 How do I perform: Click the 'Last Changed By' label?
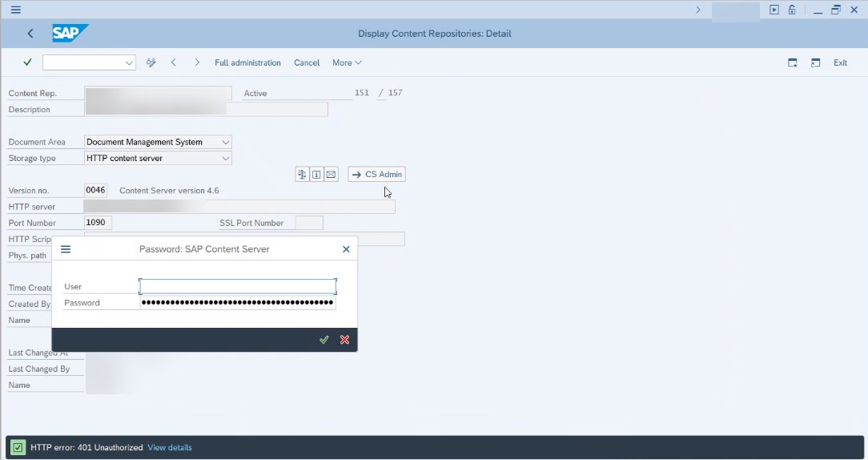click(x=38, y=369)
